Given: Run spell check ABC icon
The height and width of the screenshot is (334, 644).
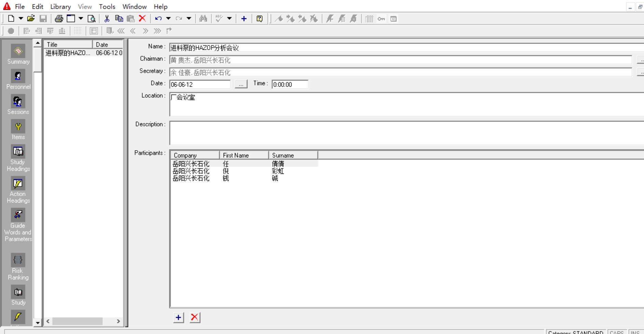Looking at the screenshot, I should tap(219, 19).
